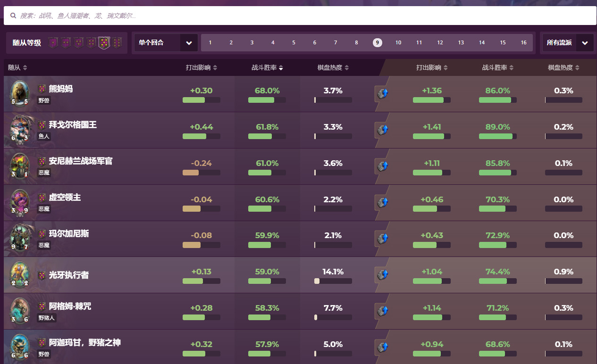597x364 pixels.
Task: Open the 熊妈妈 minion portrait
Action: (x=20, y=93)
